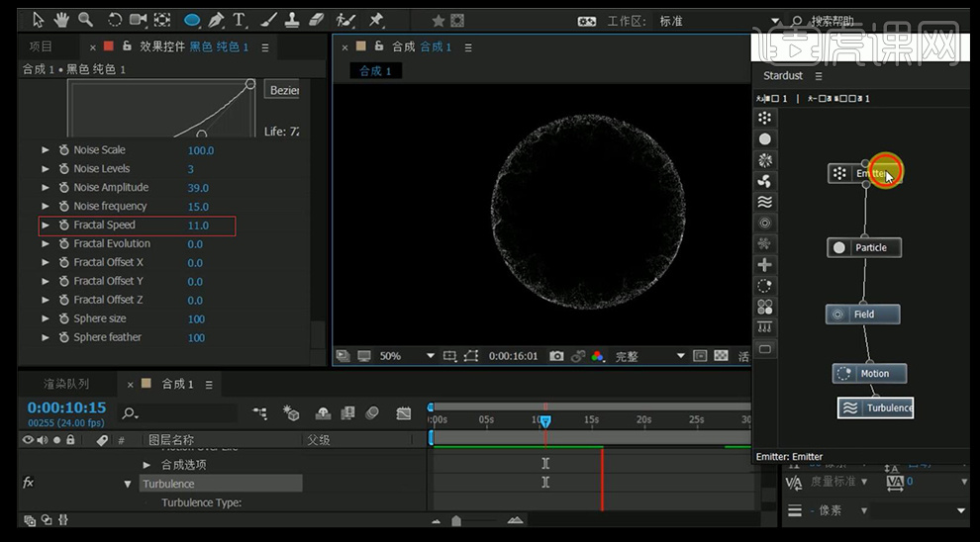Screen dimensions: 980x542
Task: Click the current time 0:00:10:15 field
Action: (x=66, y=407)
